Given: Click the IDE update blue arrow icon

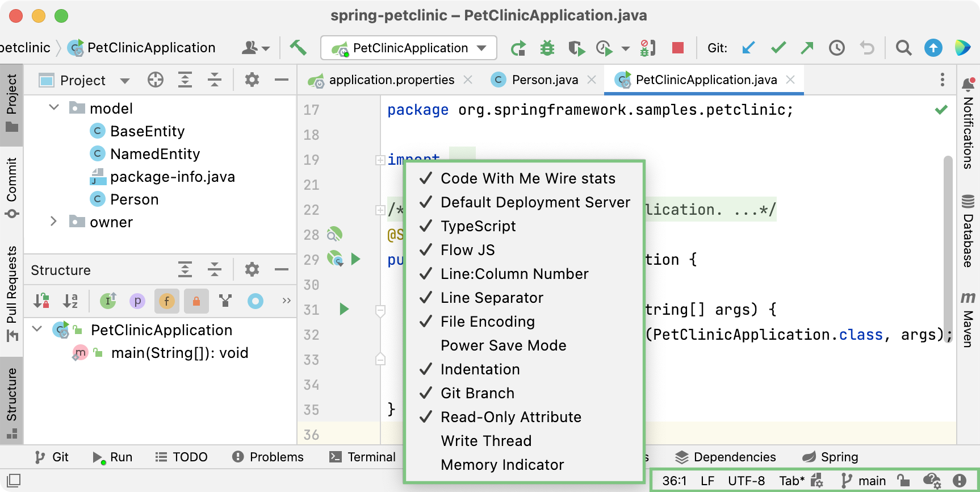Looking at the screenshot, I should click(933, 48).
